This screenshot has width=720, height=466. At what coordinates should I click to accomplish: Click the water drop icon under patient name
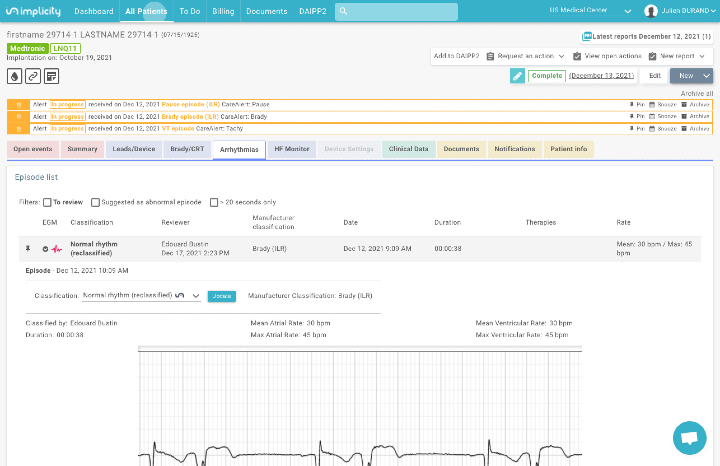[x=15, y=76]
